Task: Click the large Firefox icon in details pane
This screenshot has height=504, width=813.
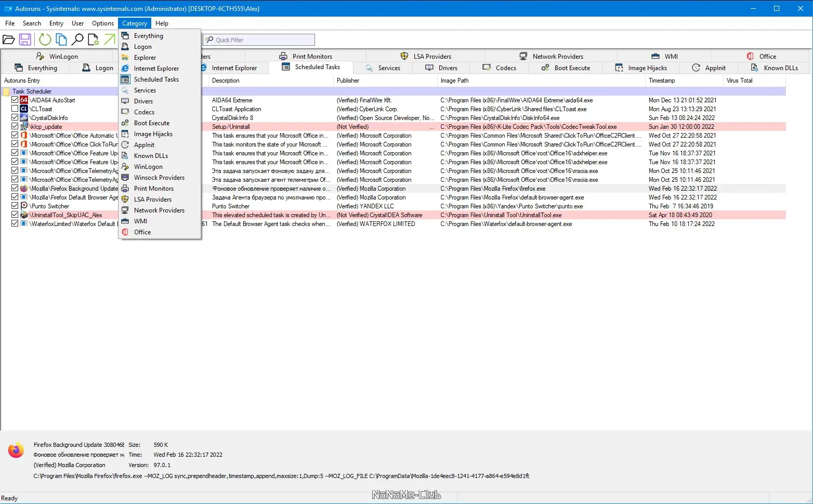Action: coord(16,450)
